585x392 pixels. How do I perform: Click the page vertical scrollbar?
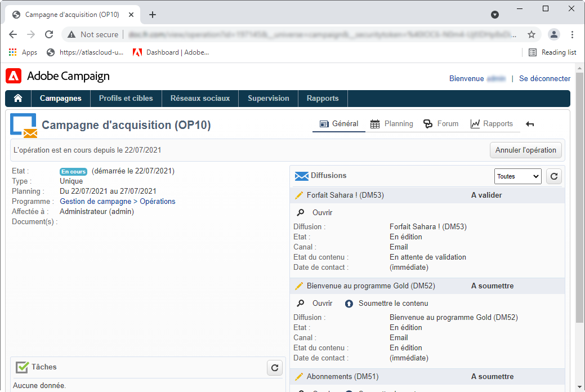coord(579,198)
